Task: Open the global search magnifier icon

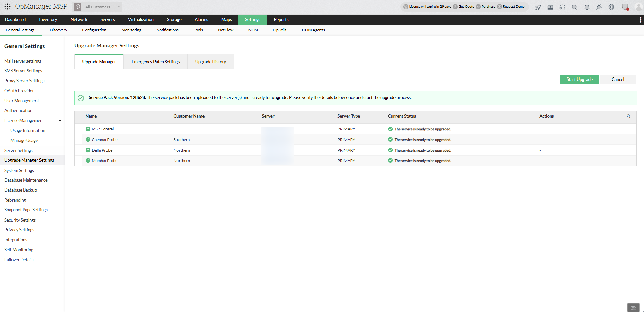Action: (x=575, y=7)
